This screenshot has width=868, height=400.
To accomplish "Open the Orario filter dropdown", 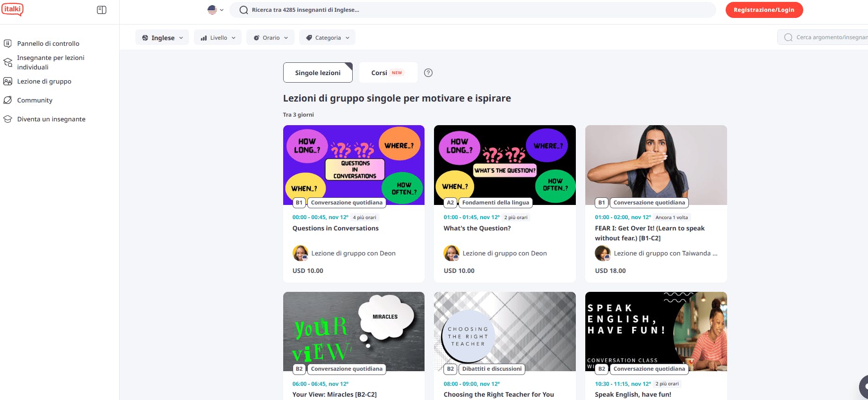I will (x=270, y=38).
